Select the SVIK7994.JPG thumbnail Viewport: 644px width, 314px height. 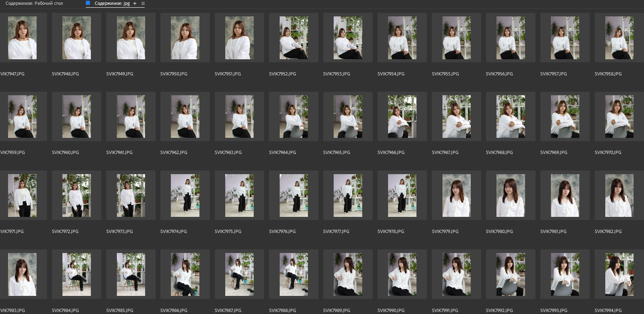pyautogui.click(x=619, y=274)
